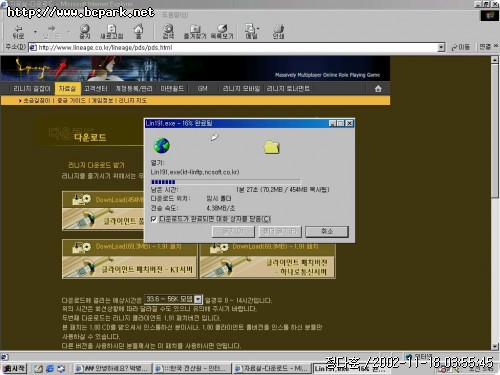Open the 도움말(H) Help menu

[175, 15]
